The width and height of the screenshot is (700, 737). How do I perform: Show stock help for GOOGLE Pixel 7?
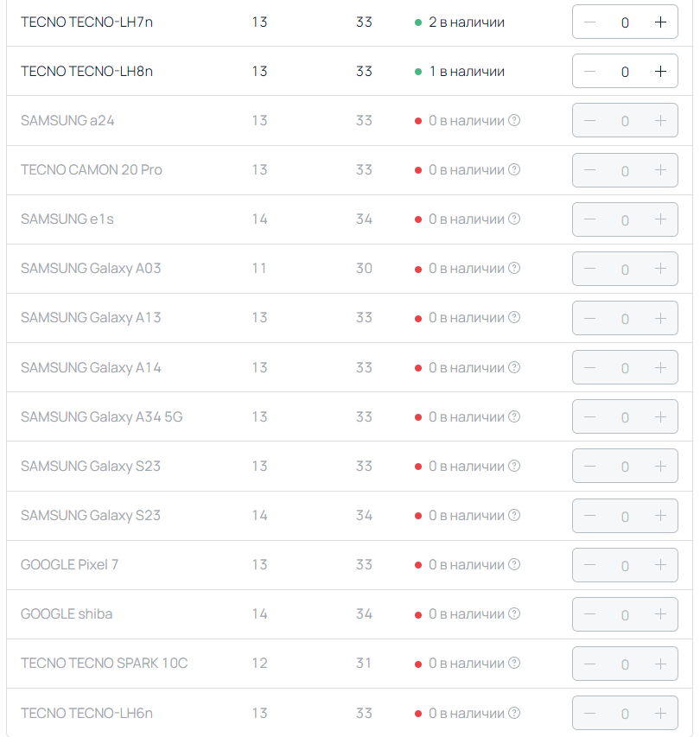514,564
